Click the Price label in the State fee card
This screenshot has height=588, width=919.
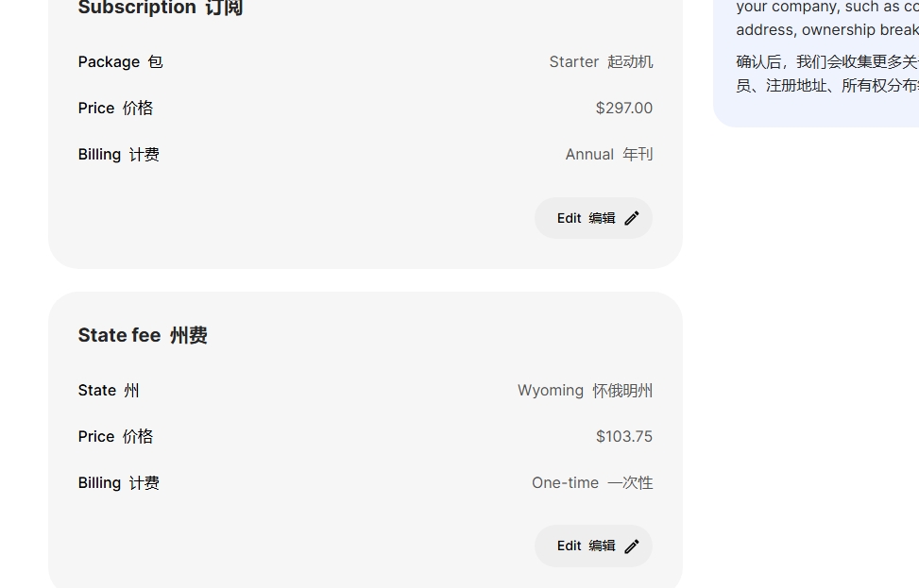[115, 437]
